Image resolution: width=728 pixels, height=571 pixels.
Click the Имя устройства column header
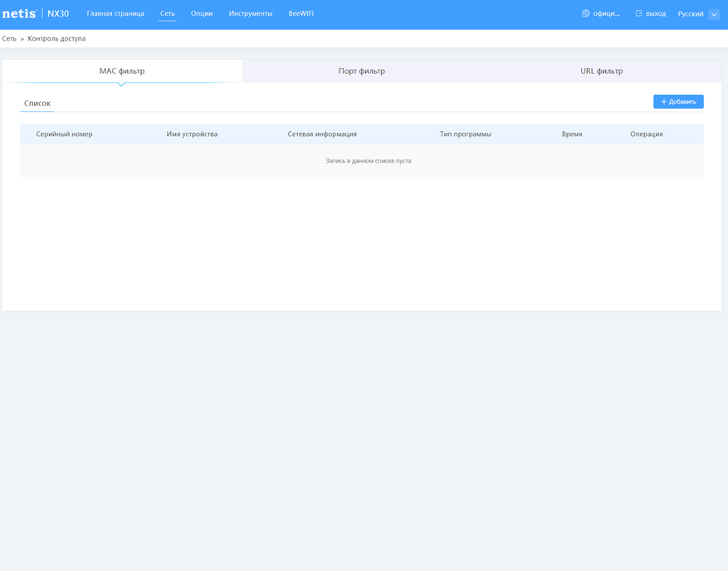click(x=192, y=134)
